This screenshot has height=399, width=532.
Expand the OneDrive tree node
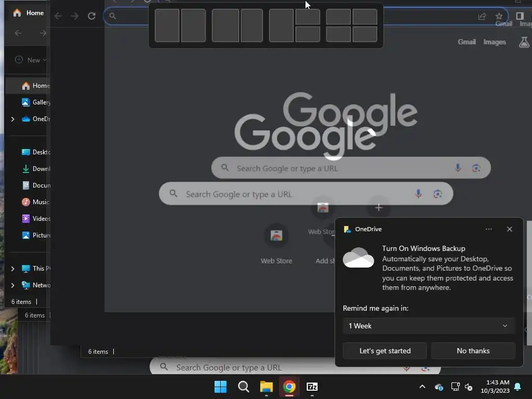pyautogui.click(x=12, y=119)
